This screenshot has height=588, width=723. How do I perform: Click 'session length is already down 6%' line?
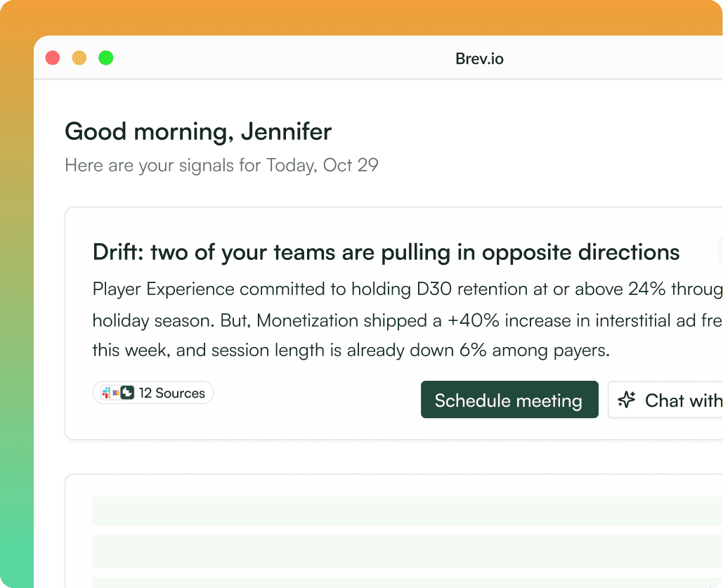[x=351, y=351]
